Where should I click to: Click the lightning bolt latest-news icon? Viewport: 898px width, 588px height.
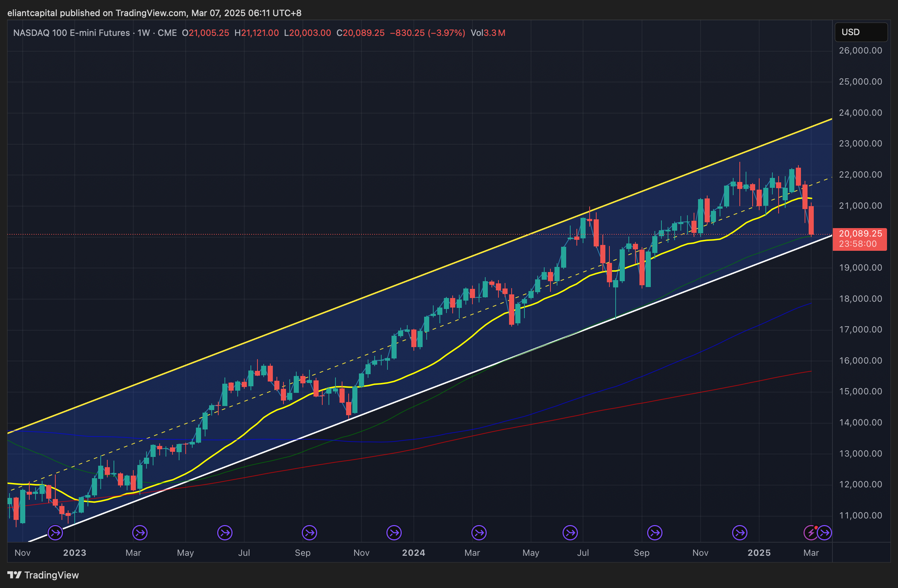[810, 533]
